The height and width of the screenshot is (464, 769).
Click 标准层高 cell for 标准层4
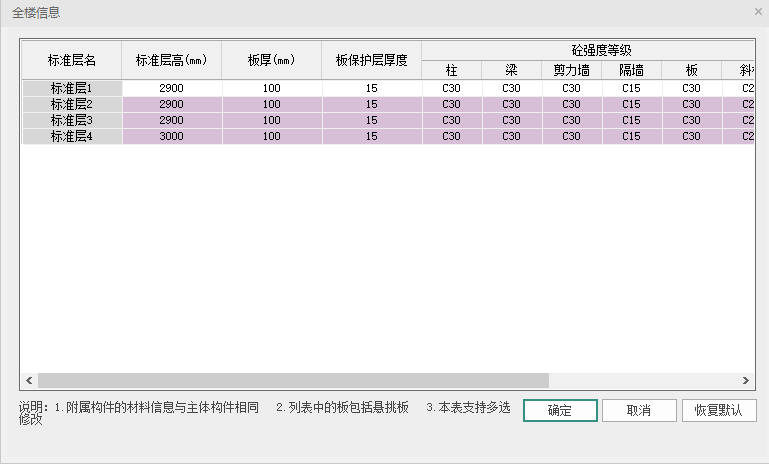pos(172,136)
